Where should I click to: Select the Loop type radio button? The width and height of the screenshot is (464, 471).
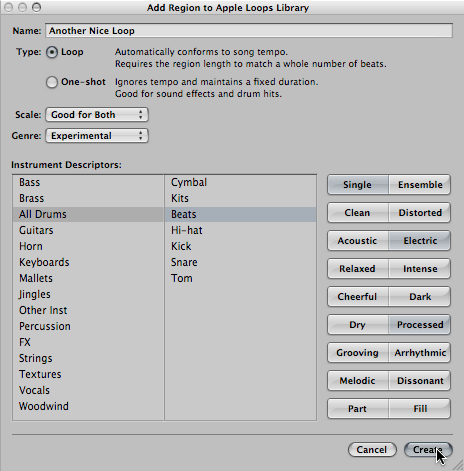pos(52,52)
